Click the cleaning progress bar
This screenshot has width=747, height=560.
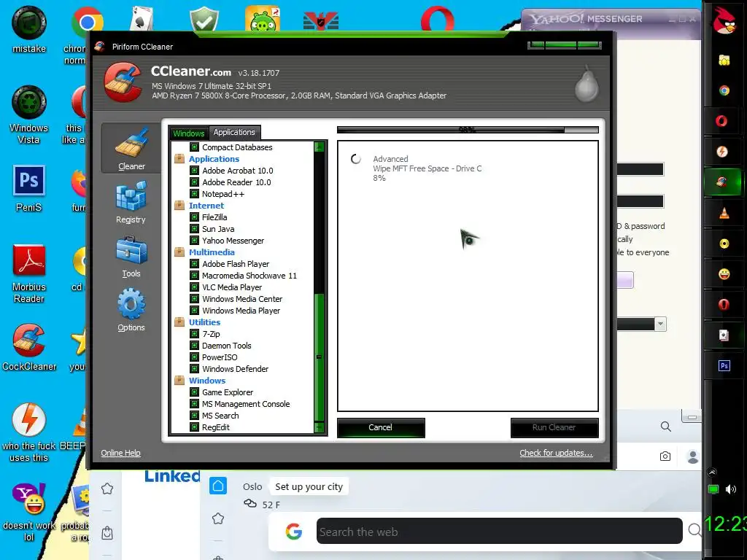click(x=468, y=130)
